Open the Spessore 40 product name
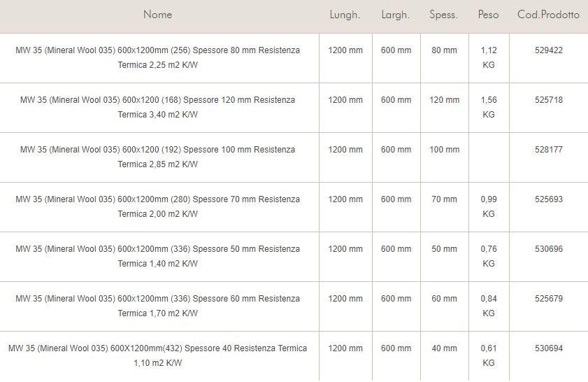 [x=157, y=355]
